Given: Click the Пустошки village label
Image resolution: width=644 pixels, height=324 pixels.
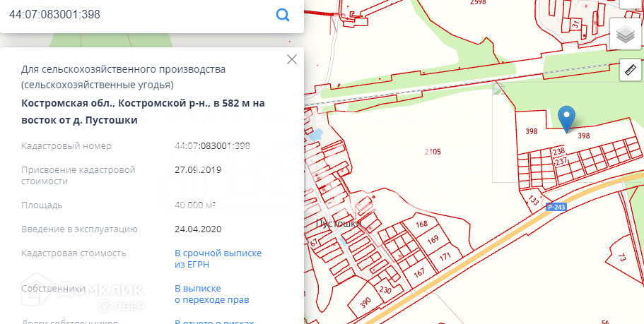Looking at the screenshot, I should 339,224.
